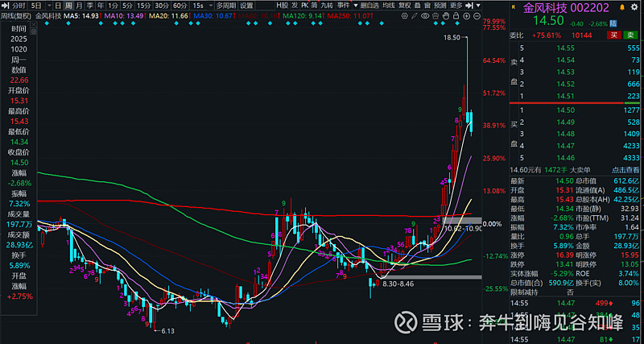Click the 发 toolbar icon
The image size is (644, 344).
(x=295, y=6)
